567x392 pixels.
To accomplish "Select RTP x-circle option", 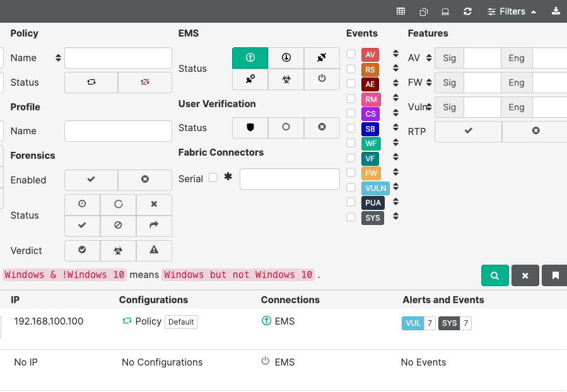I will click(x=536, y=131).
